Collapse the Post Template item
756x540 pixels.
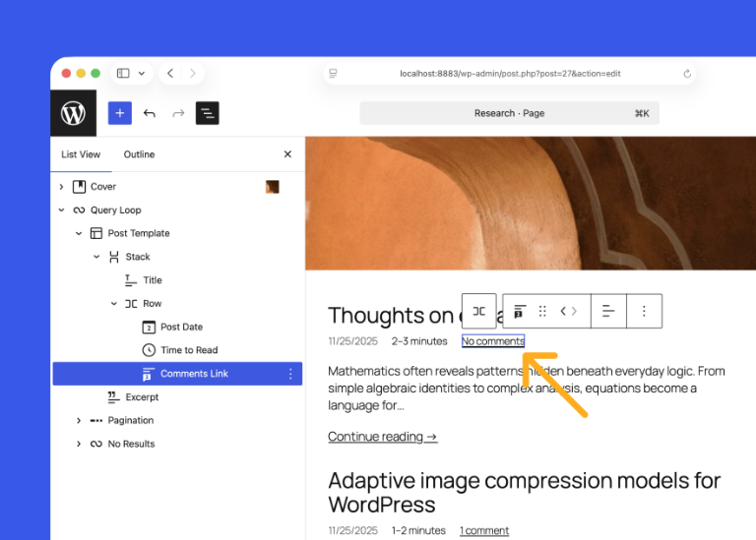tap(79, 234)
